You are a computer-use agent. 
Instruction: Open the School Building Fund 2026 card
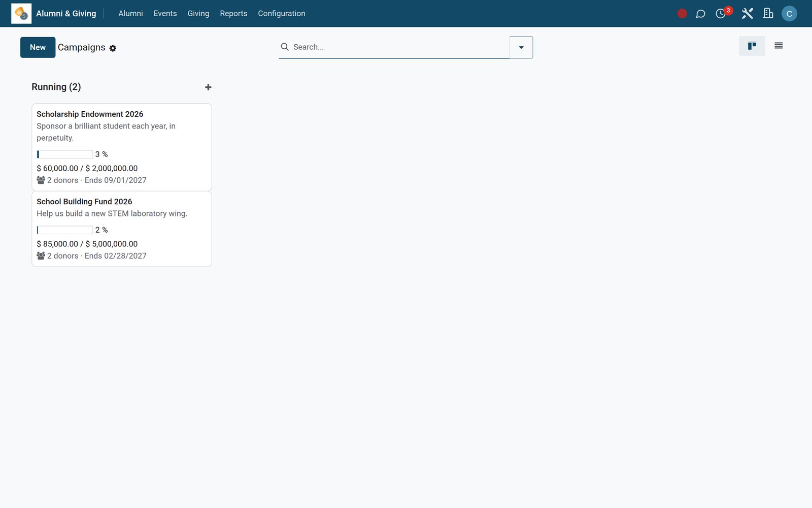pyautogui.click(x=122, y=229)
